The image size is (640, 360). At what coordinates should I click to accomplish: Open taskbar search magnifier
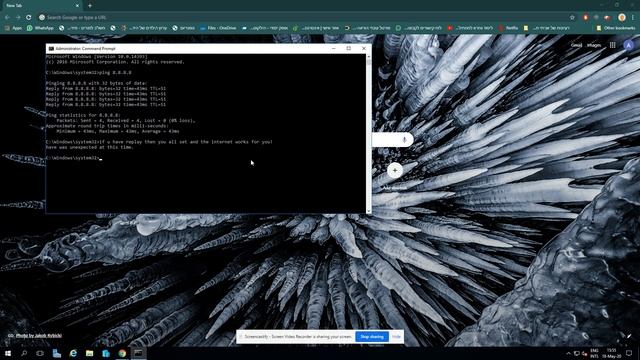pos(24,353)
